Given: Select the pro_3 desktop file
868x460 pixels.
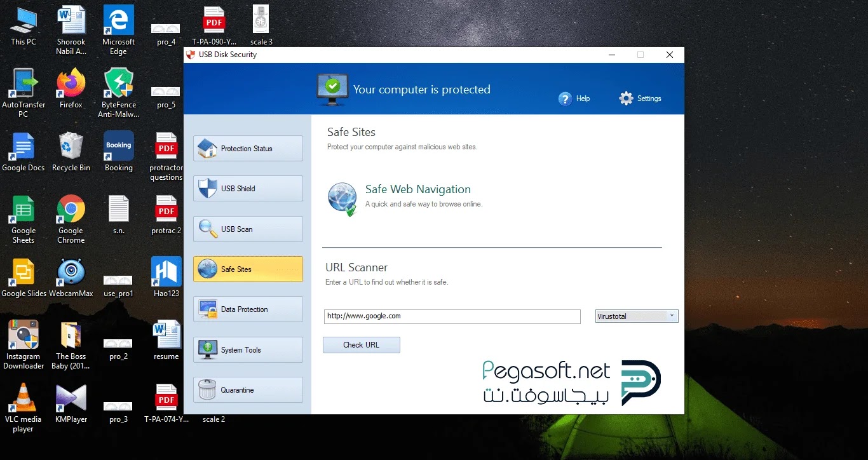Looking at the screenshot, I should (x=118, y=412).
